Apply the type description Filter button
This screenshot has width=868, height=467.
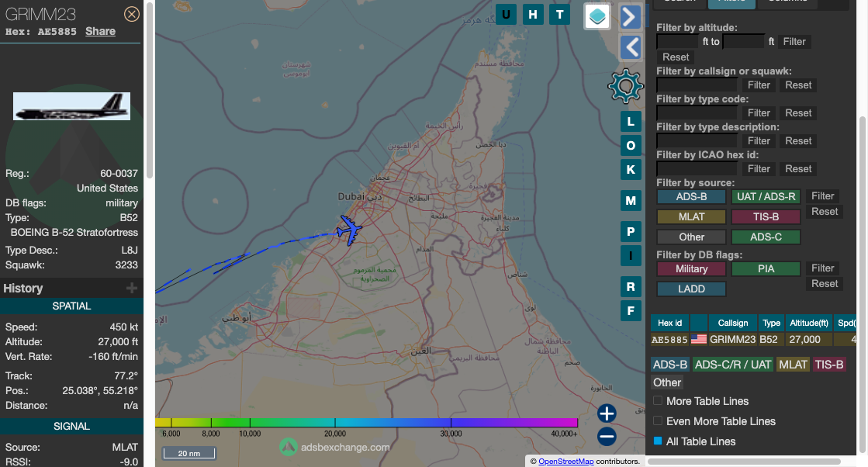759,141
